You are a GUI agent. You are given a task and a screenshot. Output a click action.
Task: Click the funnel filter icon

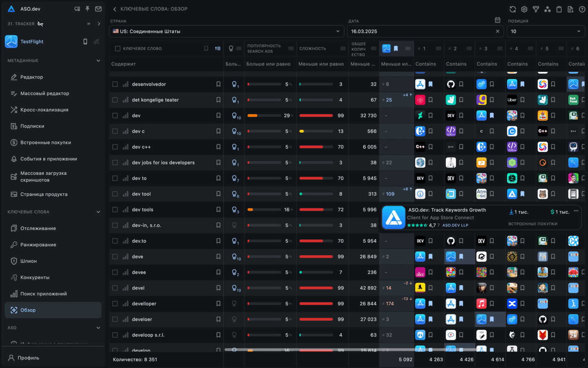click(536, 9)
